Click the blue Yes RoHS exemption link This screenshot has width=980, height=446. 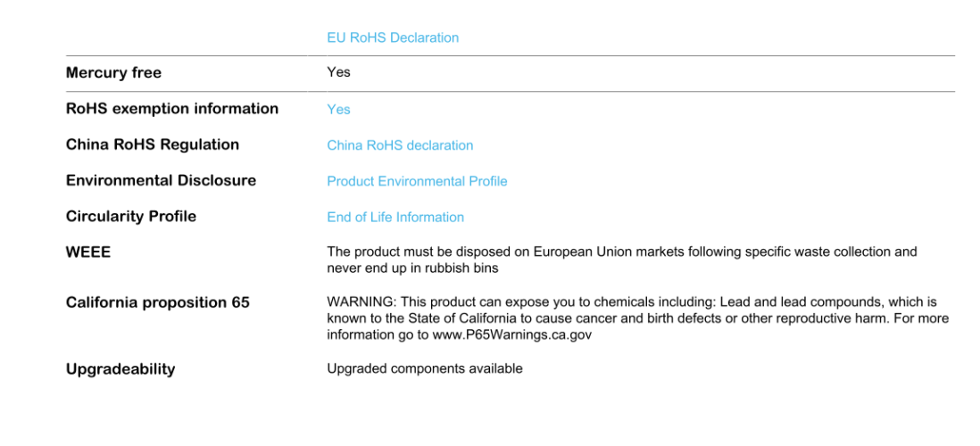pos(339,110)
